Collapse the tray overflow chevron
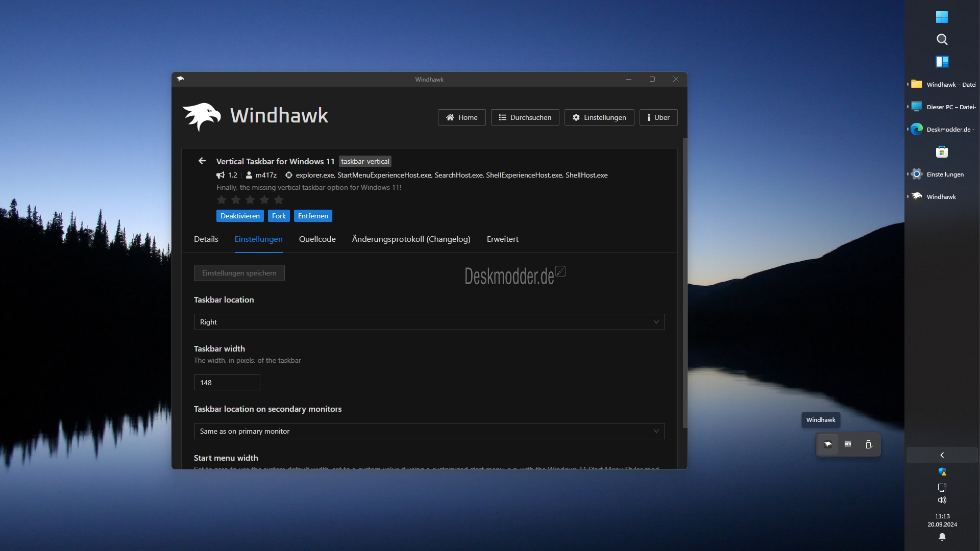Viewport: 980px width, 551px height. click(942, 455)
